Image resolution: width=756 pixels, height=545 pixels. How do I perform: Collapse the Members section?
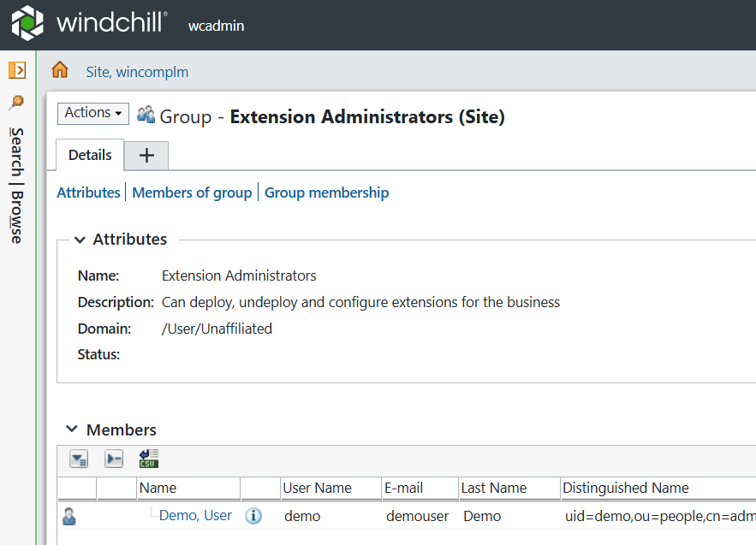click(x=72, y=429)
